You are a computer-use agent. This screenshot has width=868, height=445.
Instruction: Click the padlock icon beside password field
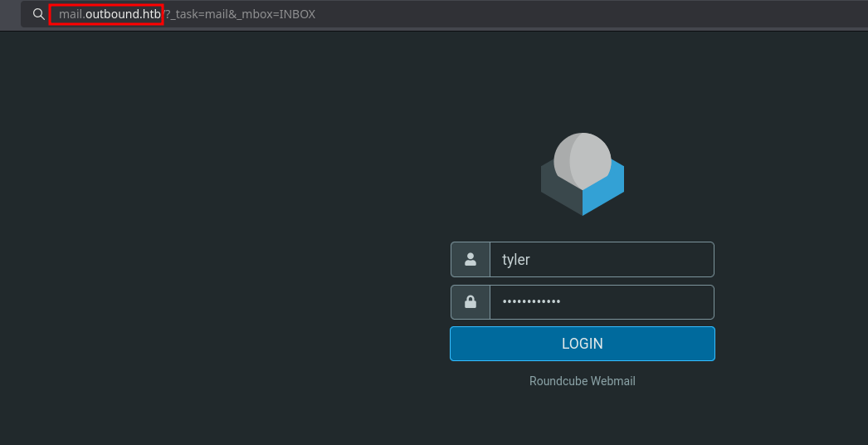[x=471, y=302]
